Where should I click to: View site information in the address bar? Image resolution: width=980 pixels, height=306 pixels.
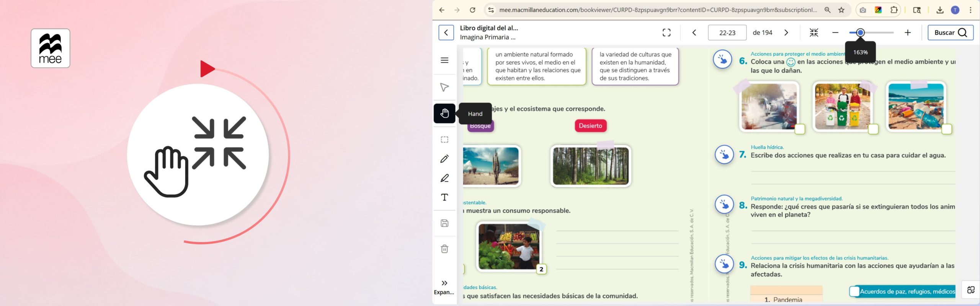tap(491, 10)
